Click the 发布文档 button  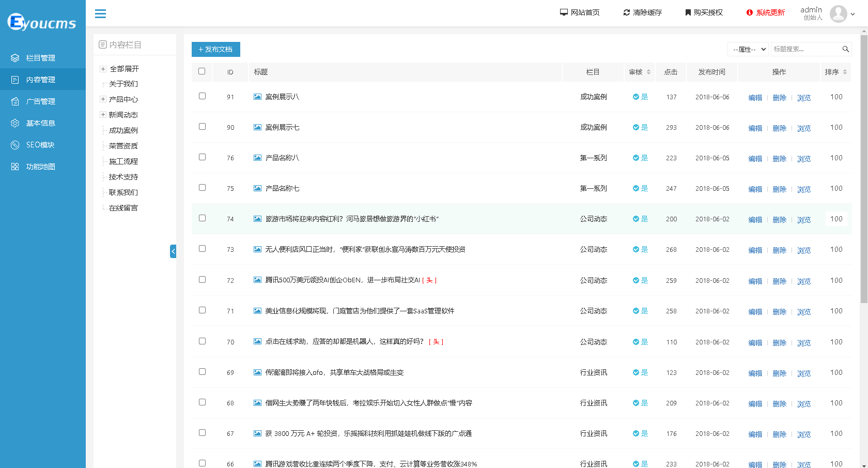[x=215, y=49]
